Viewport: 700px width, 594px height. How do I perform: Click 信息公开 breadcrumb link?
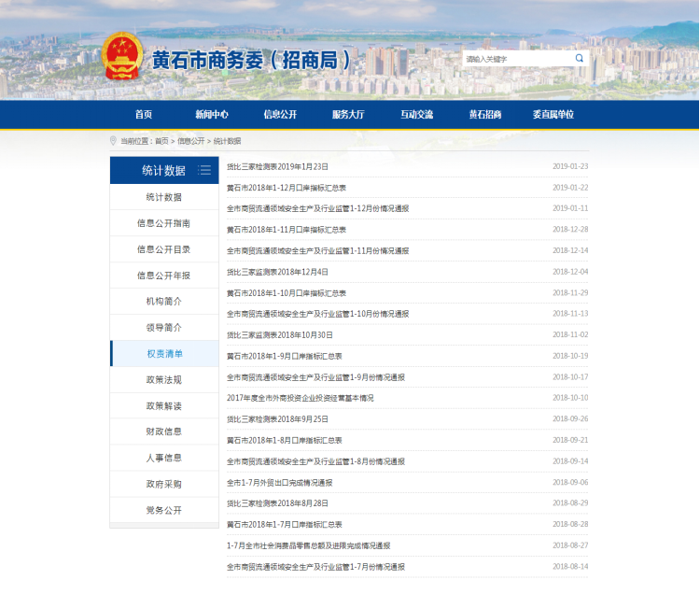(190, 141)
